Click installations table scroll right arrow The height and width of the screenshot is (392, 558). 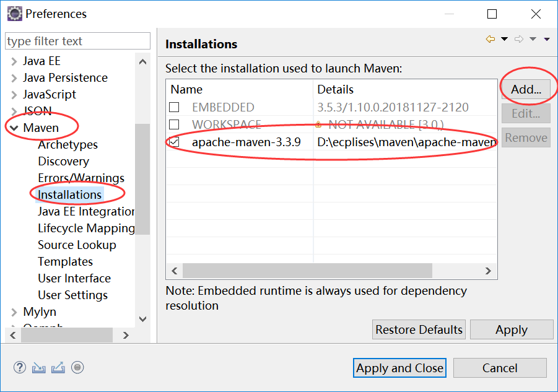tap(488, 271)
